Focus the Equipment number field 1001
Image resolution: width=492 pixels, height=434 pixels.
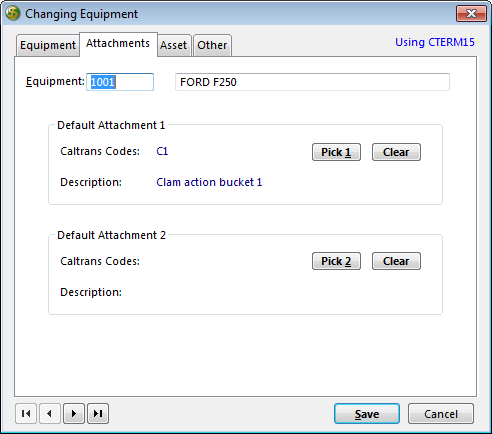click(x=120, y=82)
